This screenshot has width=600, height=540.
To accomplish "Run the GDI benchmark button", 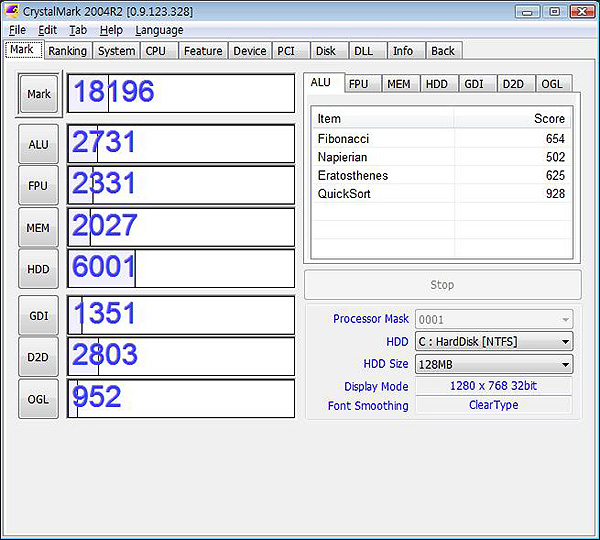I will pyautogui.click(x=38, y=316).
